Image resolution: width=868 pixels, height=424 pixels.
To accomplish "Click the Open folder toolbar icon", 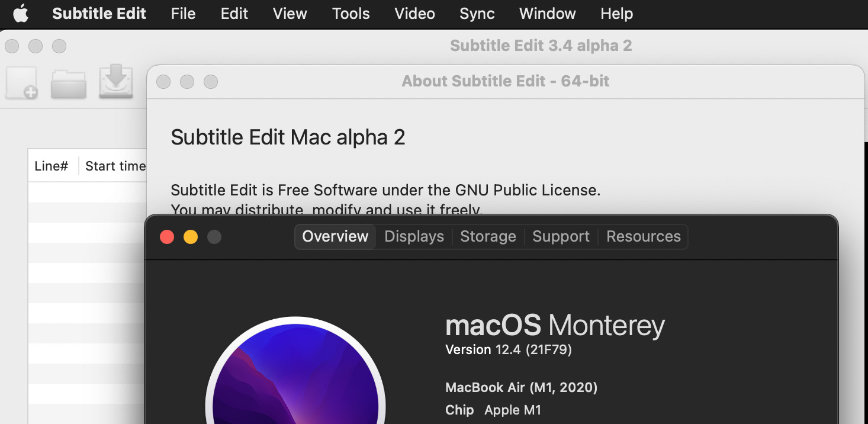I will tap(69, 83).
